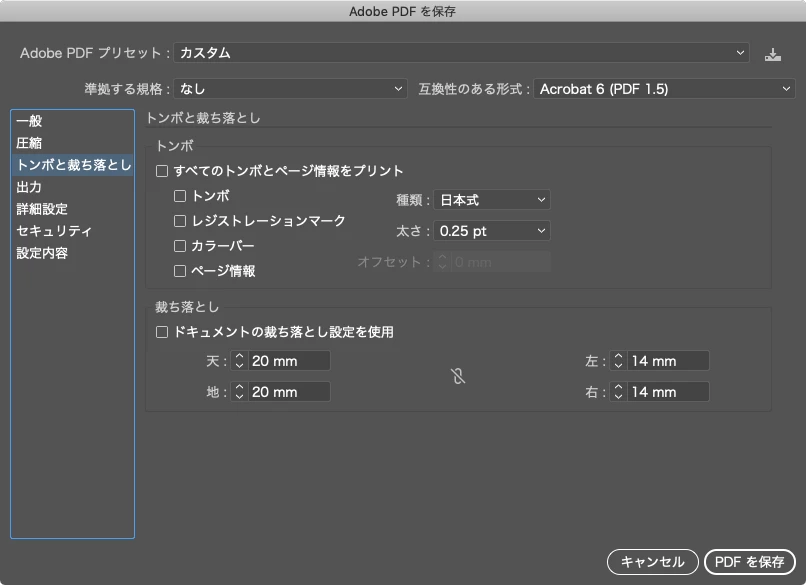
Task: Select トンボと裁ち落とし in the sidebar
Action: tap(72, 165)
